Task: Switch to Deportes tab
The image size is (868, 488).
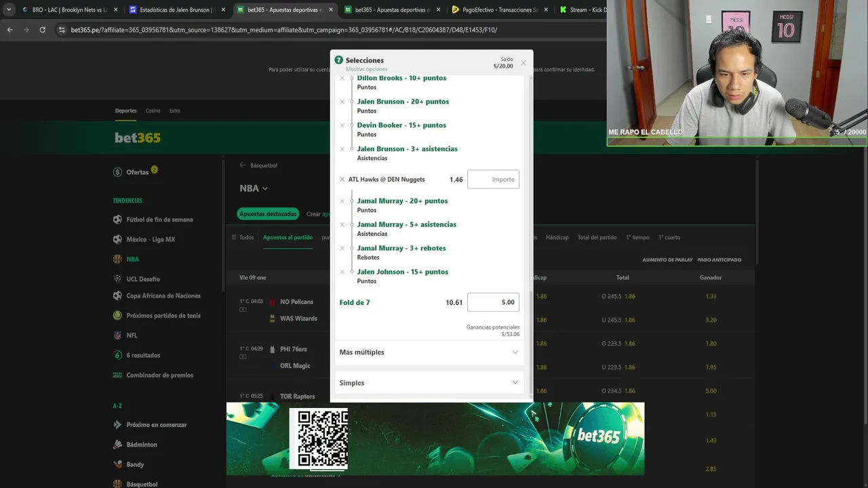Action: pos(125,110)
